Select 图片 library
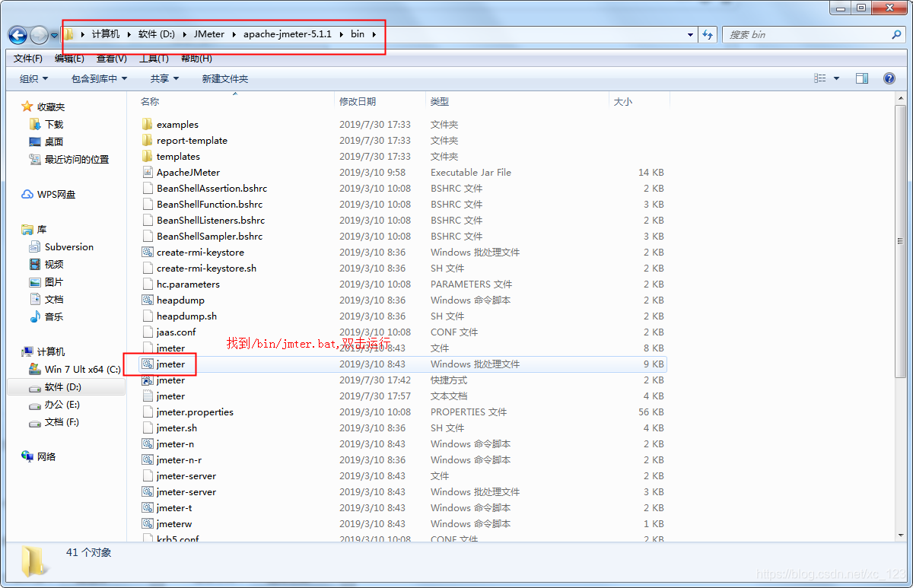Viewport: 913px width, 588px height. pyautogui.click(x=53, y=281)
